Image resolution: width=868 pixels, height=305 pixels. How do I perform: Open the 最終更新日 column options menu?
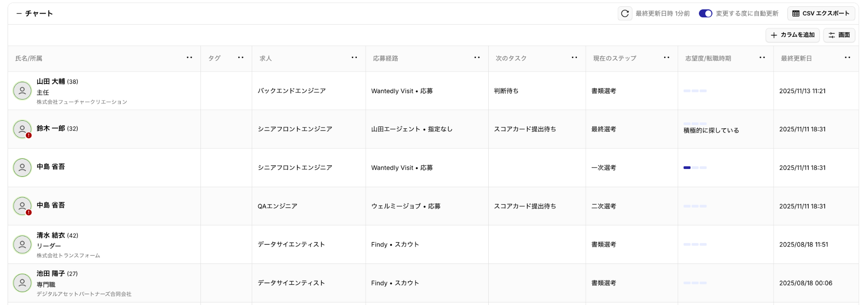point(848,58)
